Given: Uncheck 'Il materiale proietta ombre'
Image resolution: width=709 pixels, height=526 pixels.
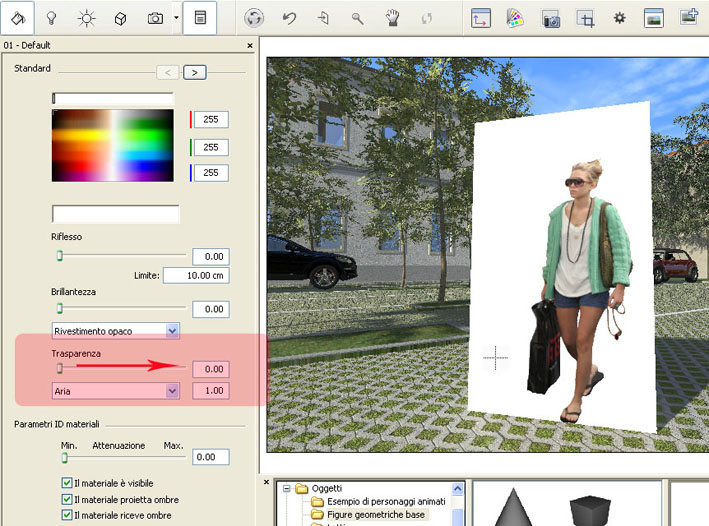Looking at the screenshot, I should pos(67,499).
